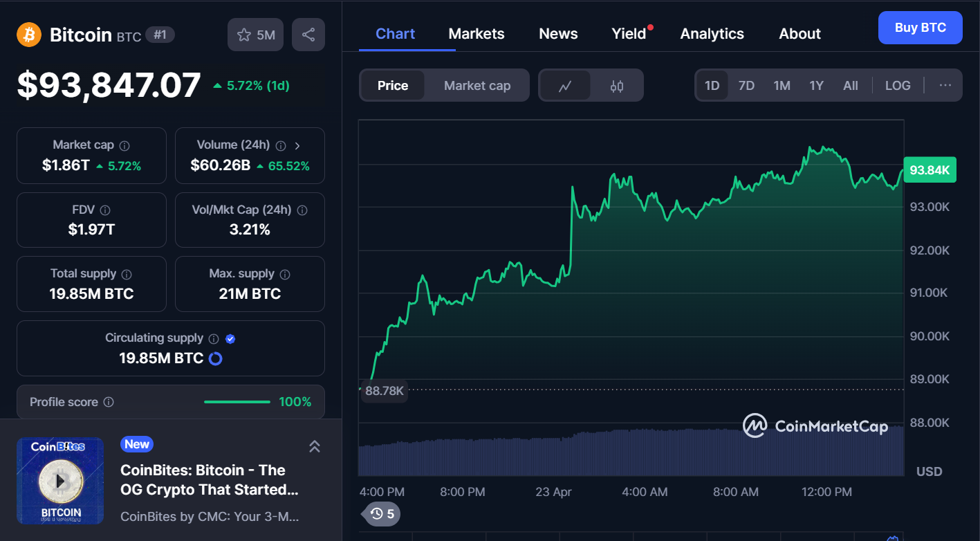Open Profile score info icon
This screenshot has width=980, height=541.
click(109, 402)
